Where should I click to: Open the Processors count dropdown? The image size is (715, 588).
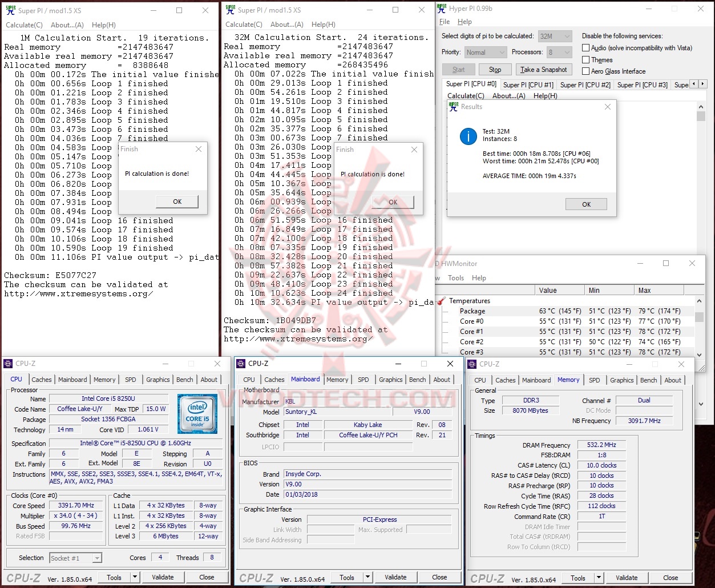click(x=559, y=52)
